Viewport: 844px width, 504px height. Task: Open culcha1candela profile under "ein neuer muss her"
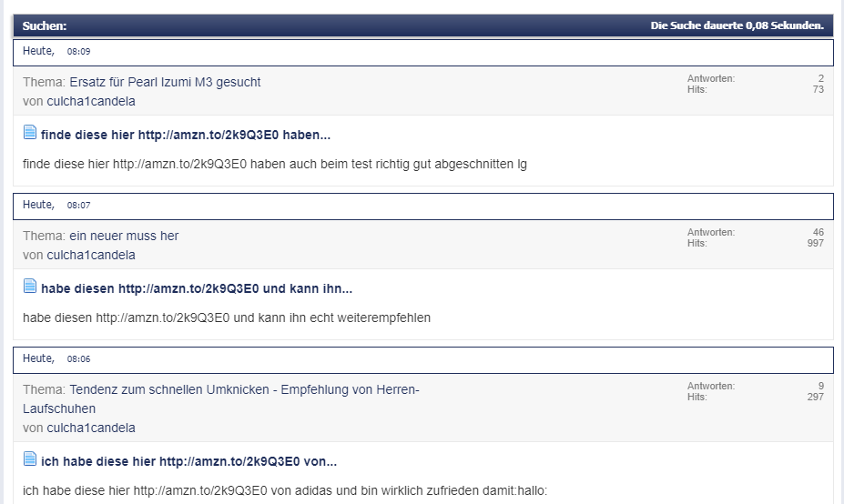click(x=91, y=255)
